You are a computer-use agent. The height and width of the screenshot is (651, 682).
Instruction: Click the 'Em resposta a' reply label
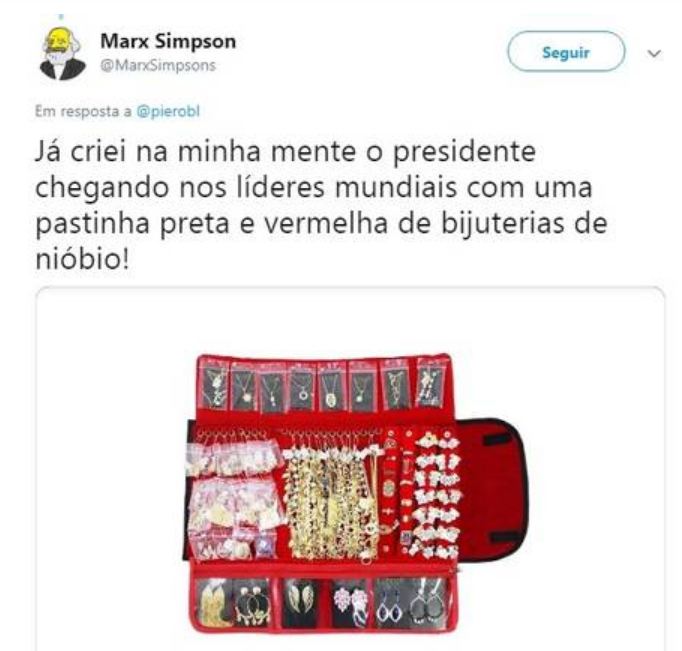[x=84, y=111]
